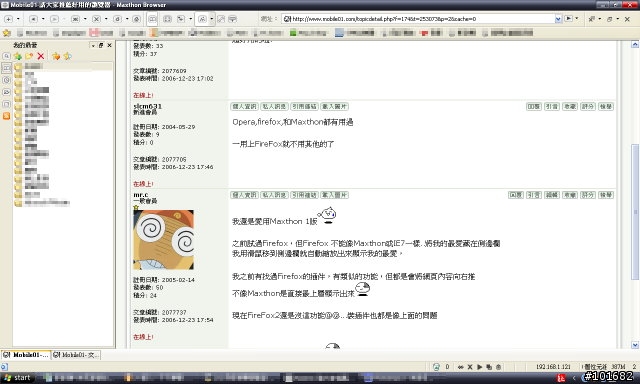Expand the Back button history dropdown

point(43,19)
